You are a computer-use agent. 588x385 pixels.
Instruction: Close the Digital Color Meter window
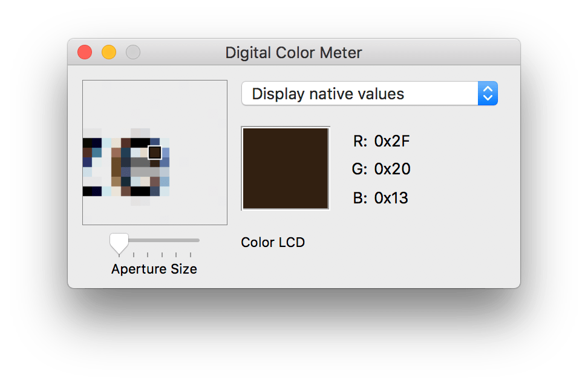(x=84, y=52)
